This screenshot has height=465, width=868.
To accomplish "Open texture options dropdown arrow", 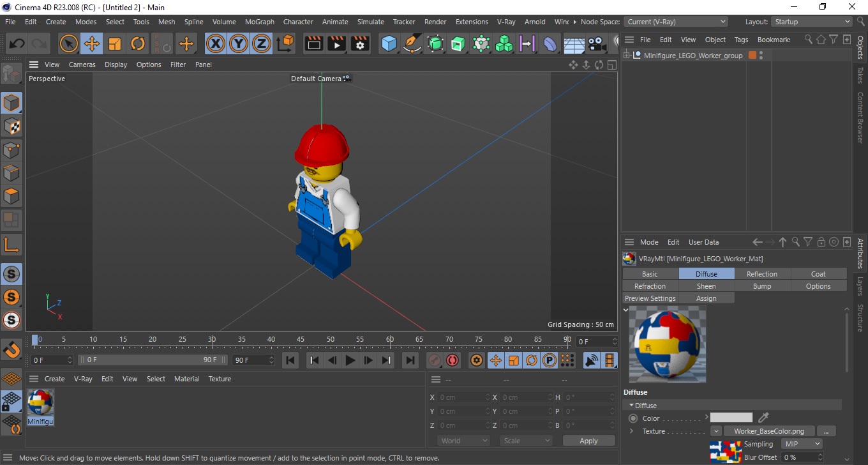I will (x=716, y=431).
